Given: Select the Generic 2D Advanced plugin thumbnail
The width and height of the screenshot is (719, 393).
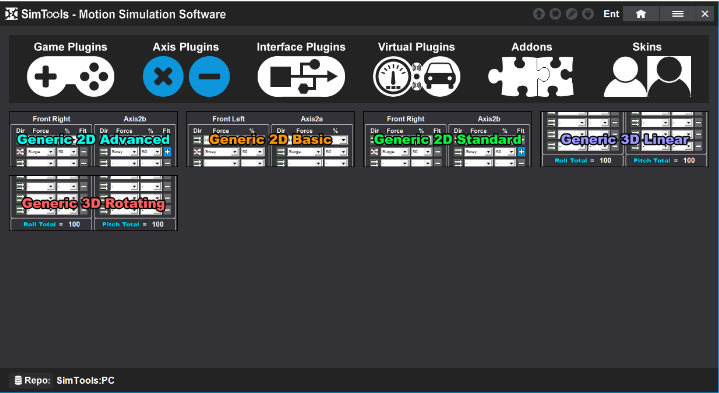Looking at the screenshot, I should pos(94,139).
